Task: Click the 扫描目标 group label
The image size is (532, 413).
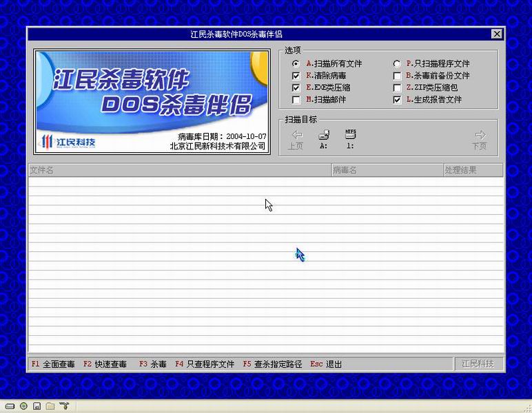Action: (x=300, y=120)
